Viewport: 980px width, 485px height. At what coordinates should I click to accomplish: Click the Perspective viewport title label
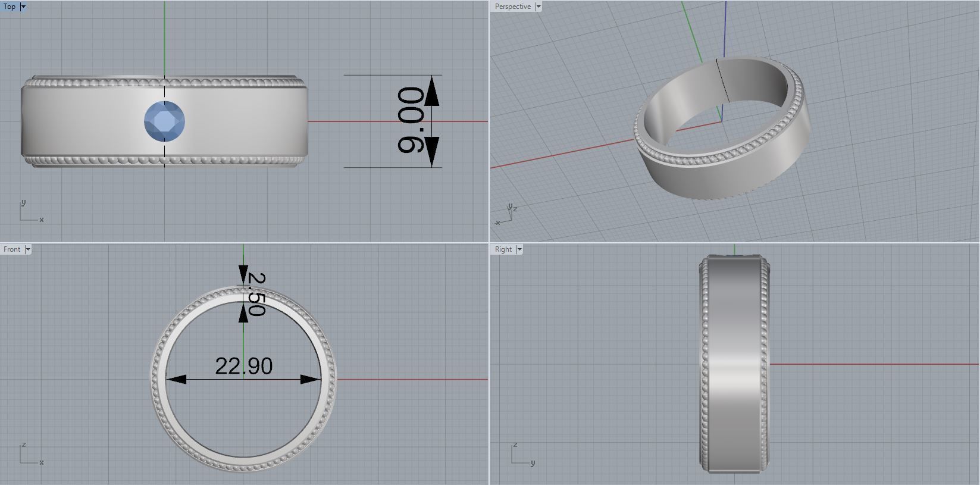coord(512,7)
